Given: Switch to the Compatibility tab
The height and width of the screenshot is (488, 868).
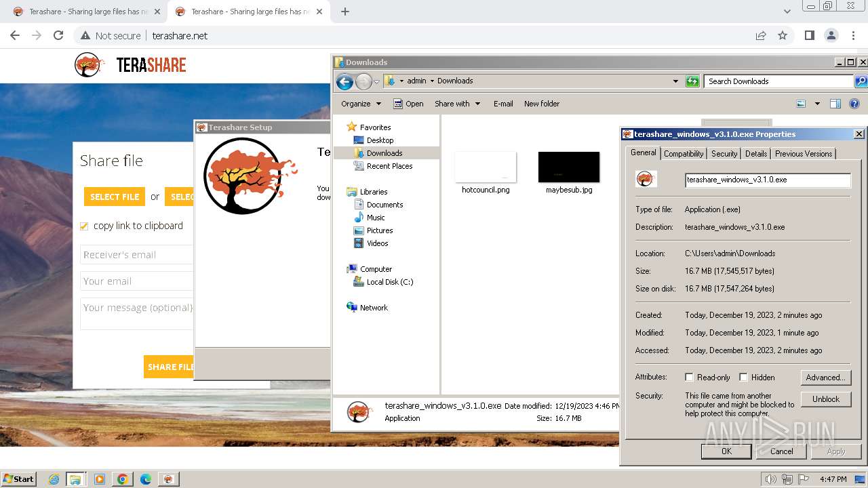Looking at the screenshot, I should 684,154.
